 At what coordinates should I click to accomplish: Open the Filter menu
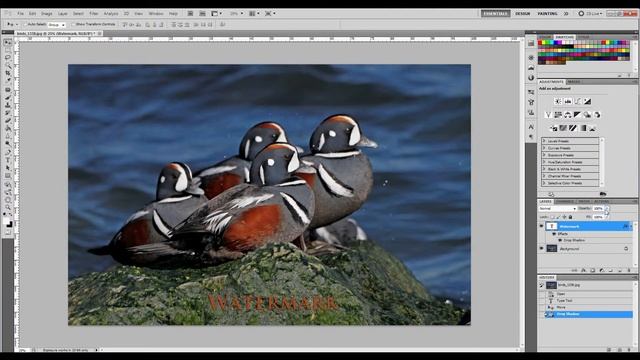point(94,13)
